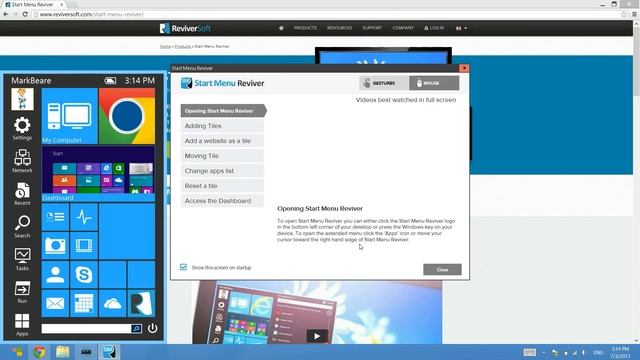This screenshot has width=640, height=360.
Task: Click the Windows start button on taskbar
Action: click(17, 352)
